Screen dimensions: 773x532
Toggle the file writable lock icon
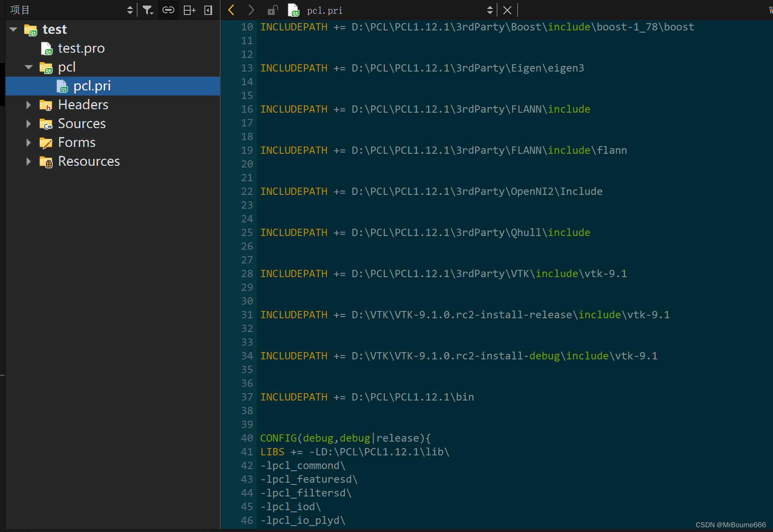273,10
